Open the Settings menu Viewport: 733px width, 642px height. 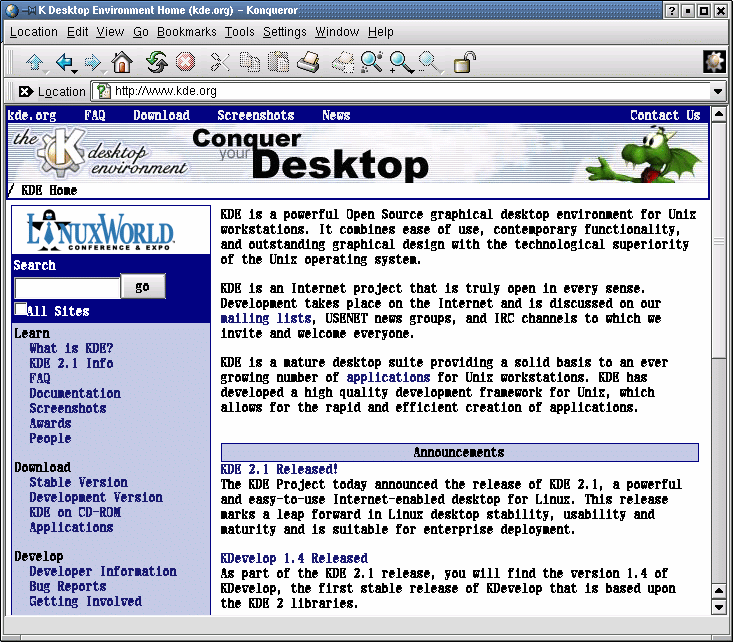point(284,32)
